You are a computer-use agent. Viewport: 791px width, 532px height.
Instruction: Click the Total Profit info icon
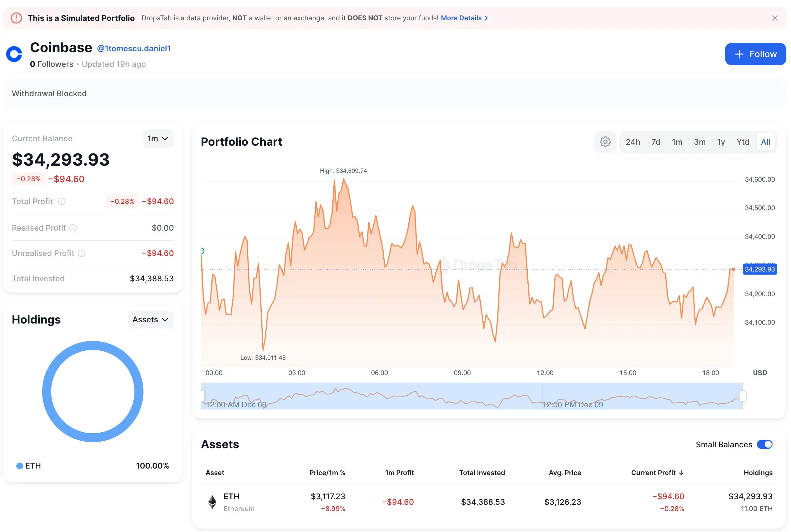click(x=62, y=201)
